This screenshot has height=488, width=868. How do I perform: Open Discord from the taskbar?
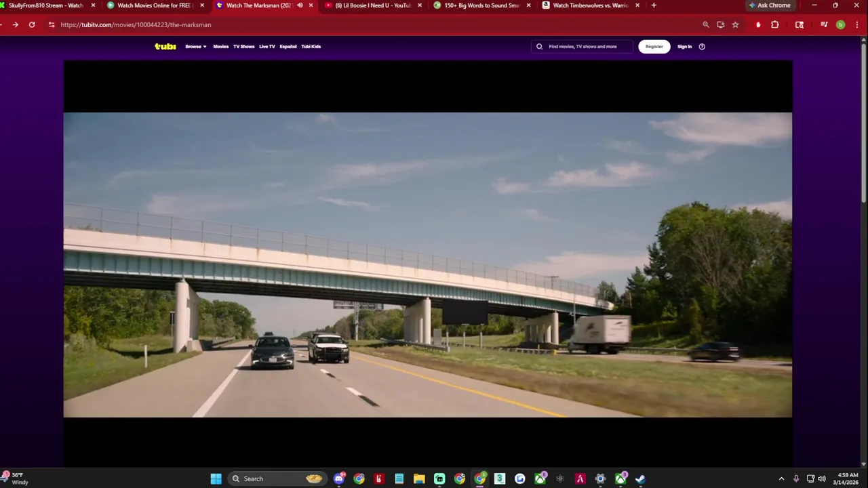click(339, 479)
